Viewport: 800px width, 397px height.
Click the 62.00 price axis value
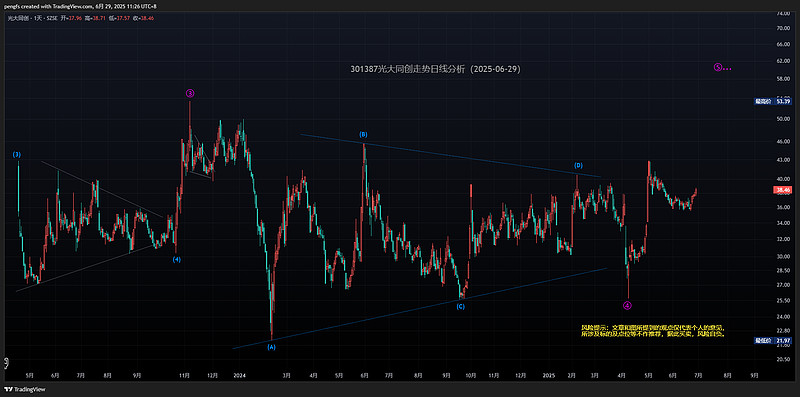(x=783, y=61)
